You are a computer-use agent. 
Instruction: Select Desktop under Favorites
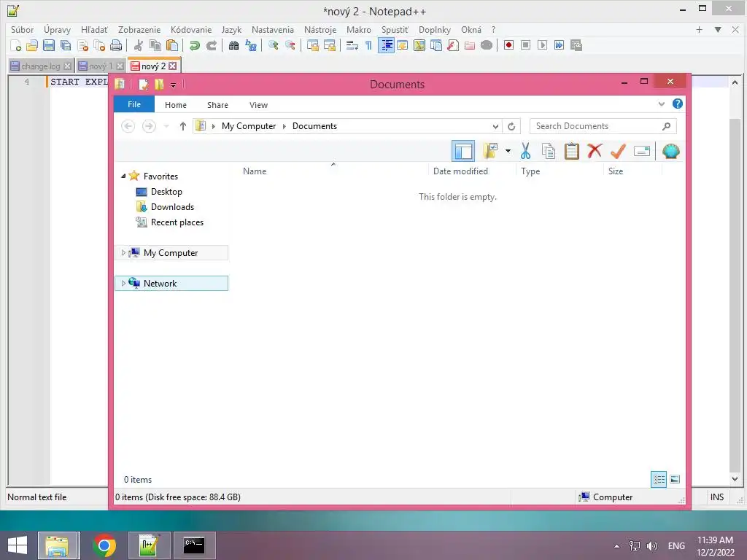click(166, 192)
